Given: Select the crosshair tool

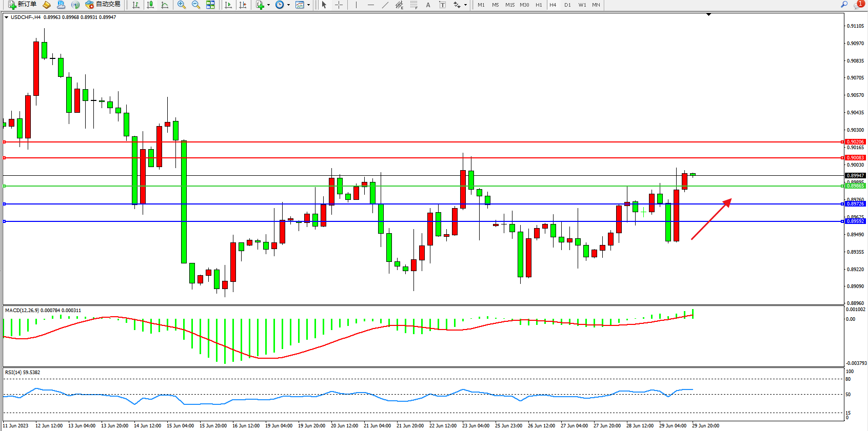Looking at the screenshot, I should click(x=339, y=5).
